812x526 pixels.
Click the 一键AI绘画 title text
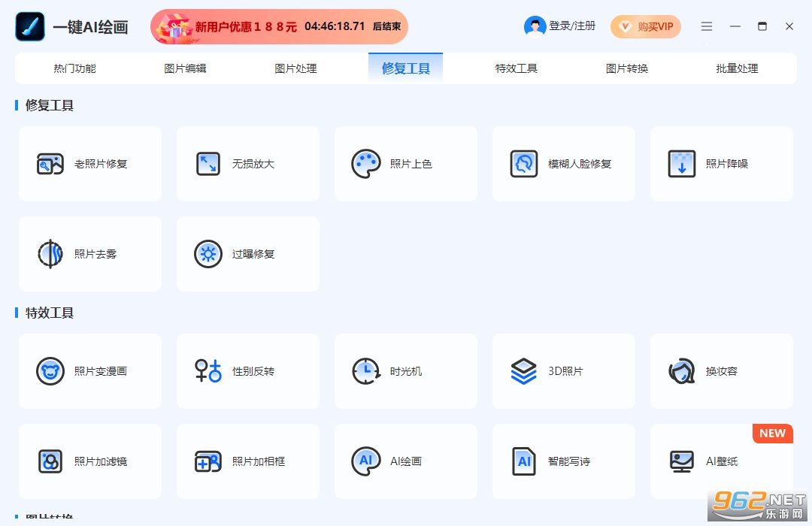90,27
